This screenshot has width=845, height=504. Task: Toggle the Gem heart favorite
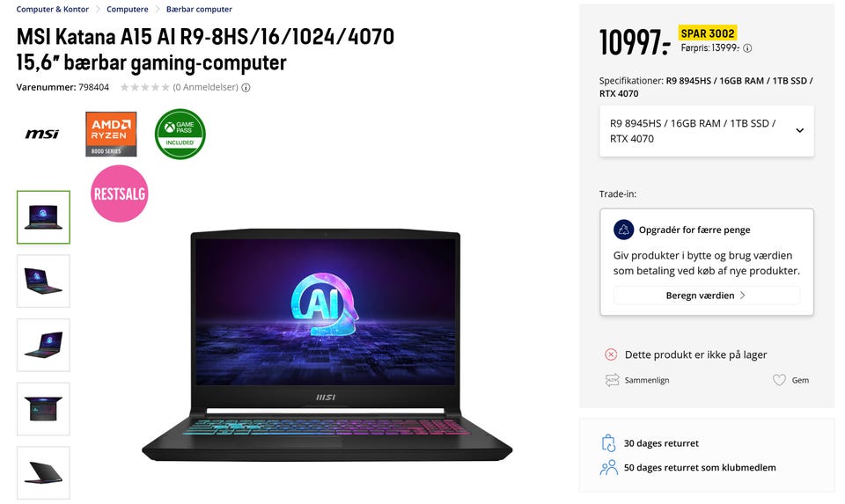tap(779, 380)
